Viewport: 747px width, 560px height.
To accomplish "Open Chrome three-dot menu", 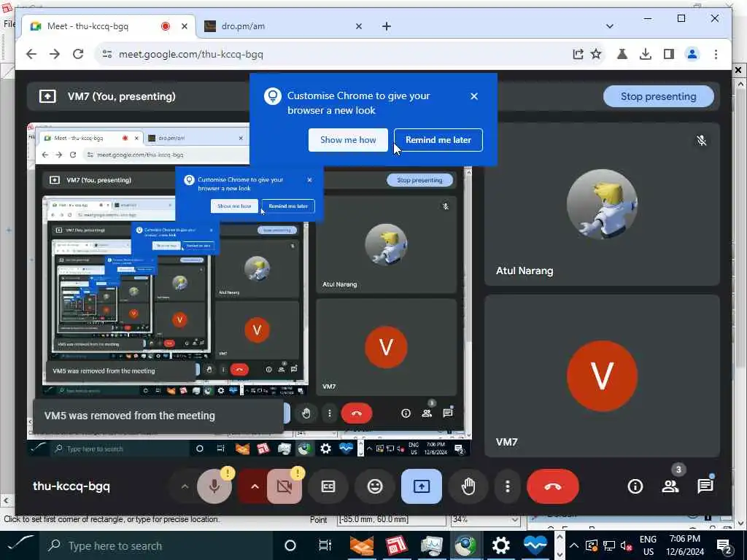I will tap(716, 54).
